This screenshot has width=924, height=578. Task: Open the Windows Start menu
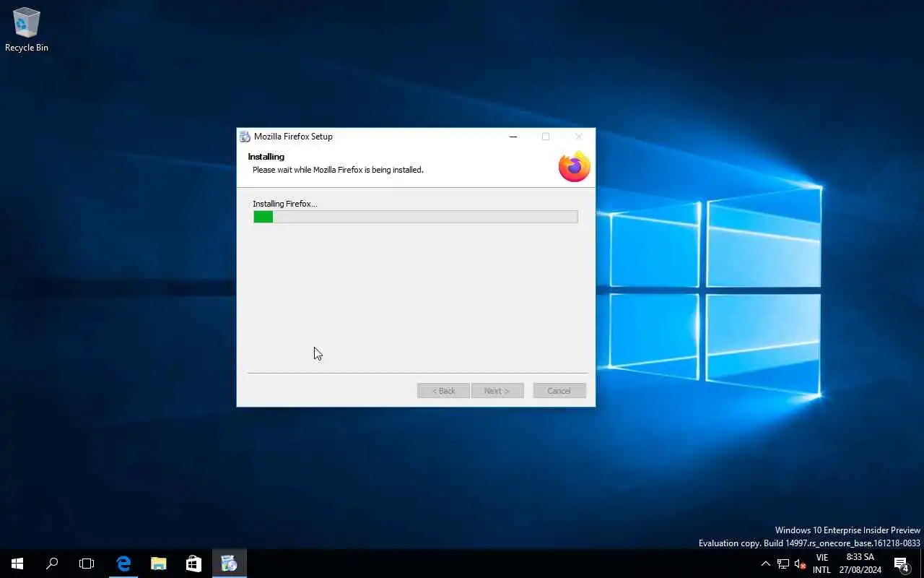click(17, 564)
